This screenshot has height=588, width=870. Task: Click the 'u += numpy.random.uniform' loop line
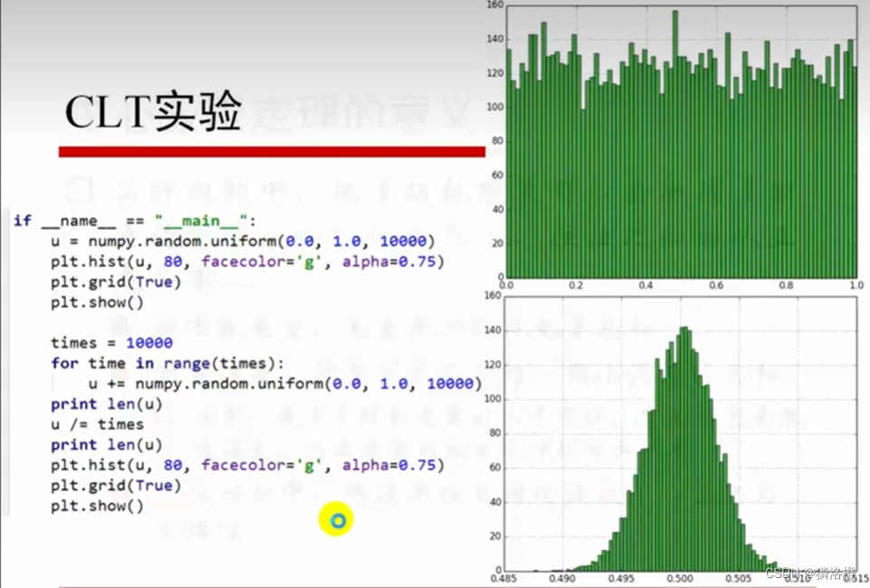pos(284,384)
